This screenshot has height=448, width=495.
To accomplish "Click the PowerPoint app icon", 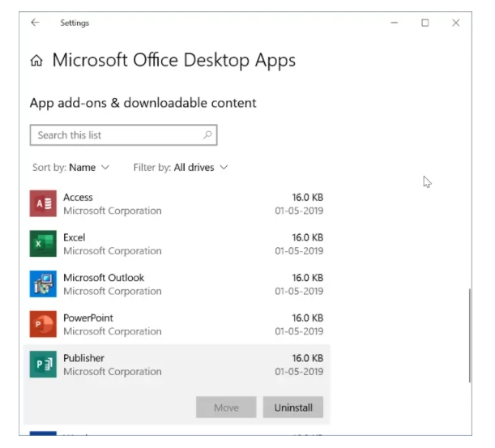I will click(43, 324).
